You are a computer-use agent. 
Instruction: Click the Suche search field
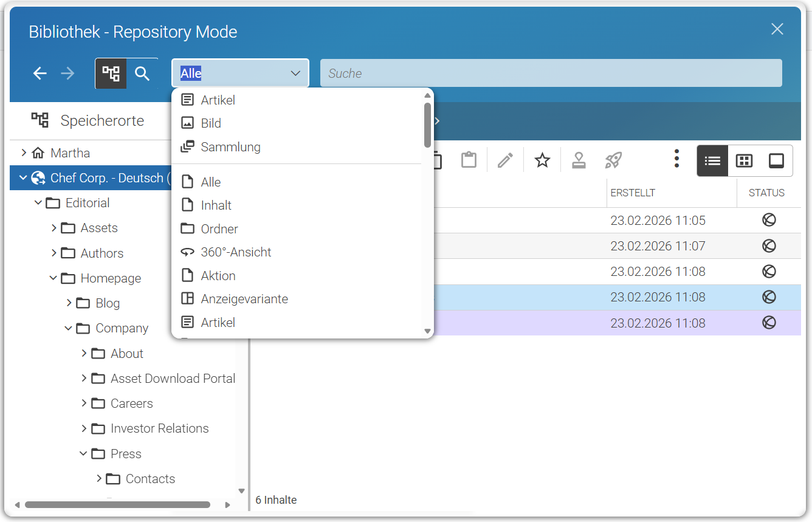click(551, 73)
